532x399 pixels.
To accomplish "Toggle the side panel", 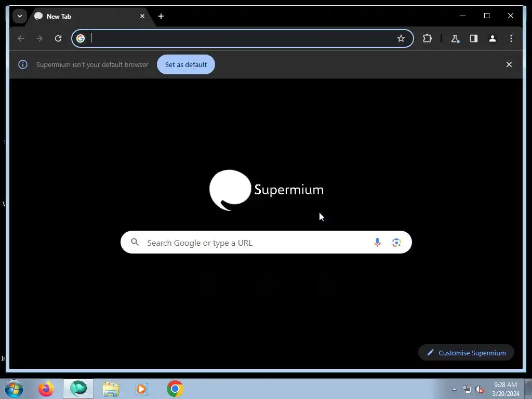I will [x=474, y=38].
